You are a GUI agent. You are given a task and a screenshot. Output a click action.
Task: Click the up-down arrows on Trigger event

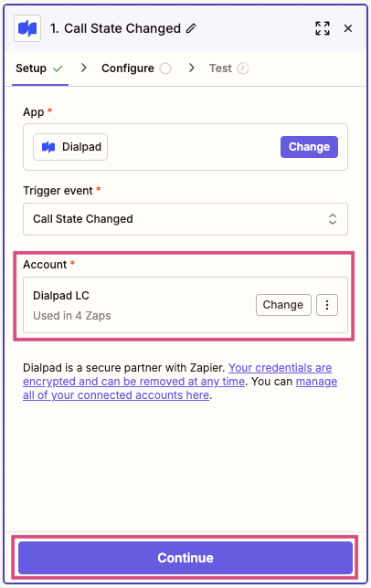click(333, 219)
